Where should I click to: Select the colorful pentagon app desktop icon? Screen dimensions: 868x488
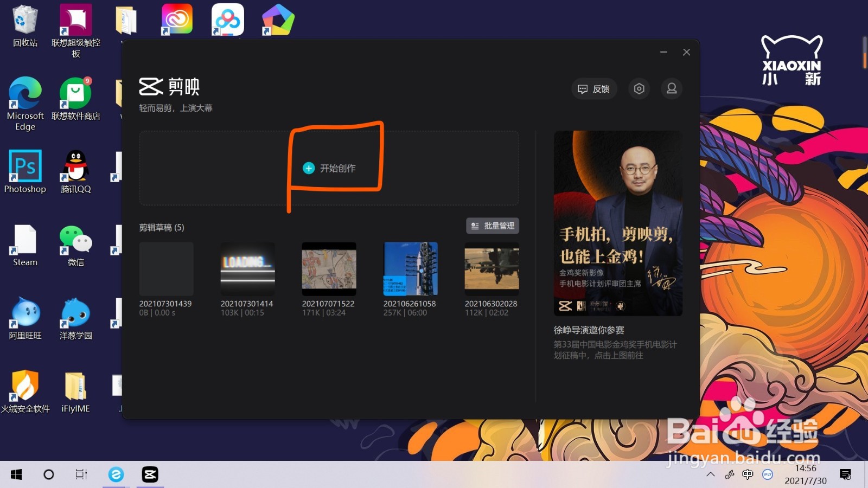tap(278, 20)
